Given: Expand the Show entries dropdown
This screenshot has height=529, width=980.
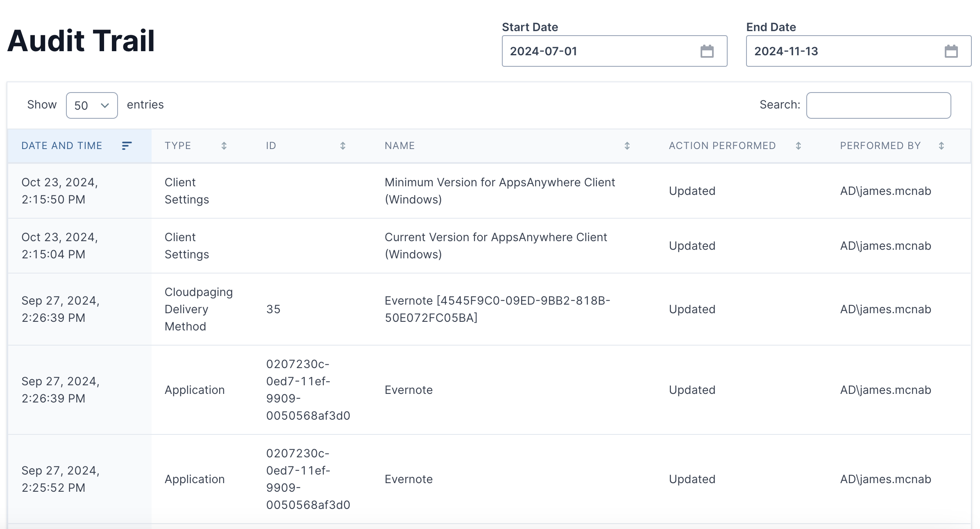Looking at the screenshot, I should (x=92, y=106).
